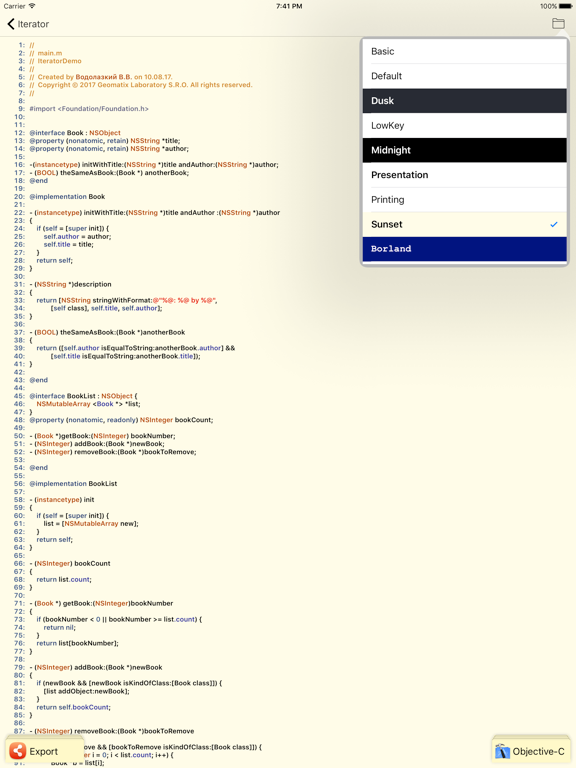Choose the Default theme

click(464, 76)
